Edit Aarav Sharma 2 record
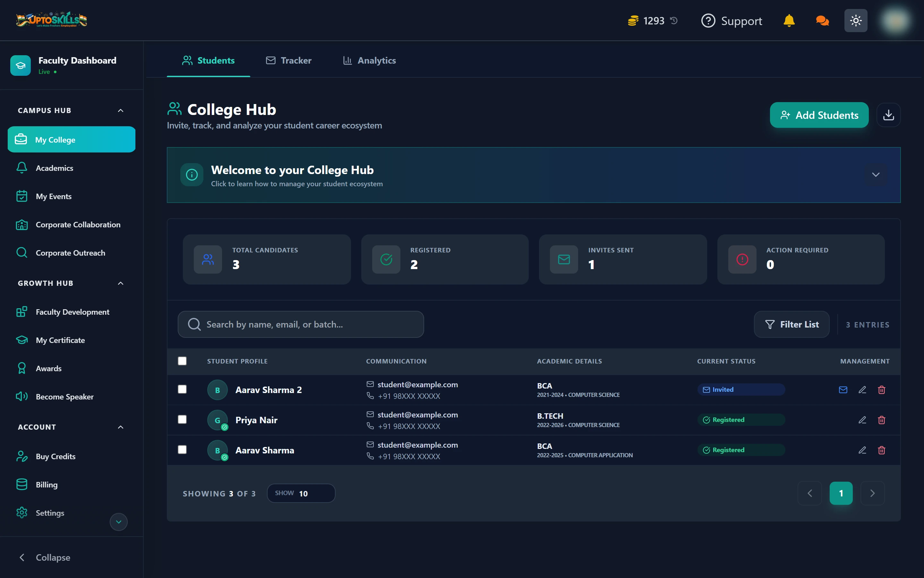Image resolution: width=924 pixels, height=578 pixels. point(862,390)
